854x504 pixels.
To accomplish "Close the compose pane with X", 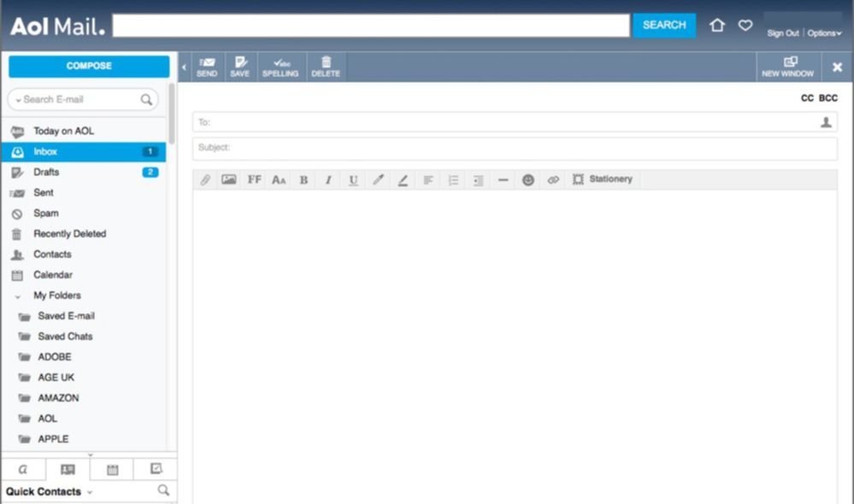I will pos(837,67).
